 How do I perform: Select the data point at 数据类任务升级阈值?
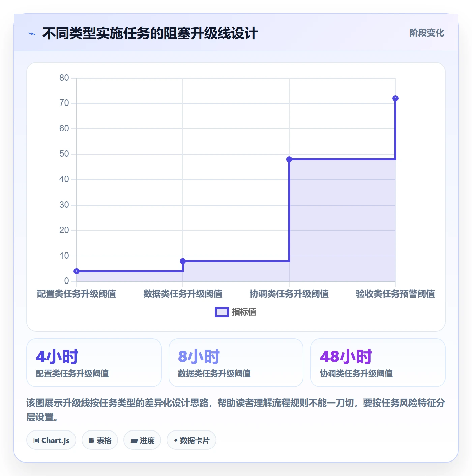pyautogui.click(x=183, y=261)
